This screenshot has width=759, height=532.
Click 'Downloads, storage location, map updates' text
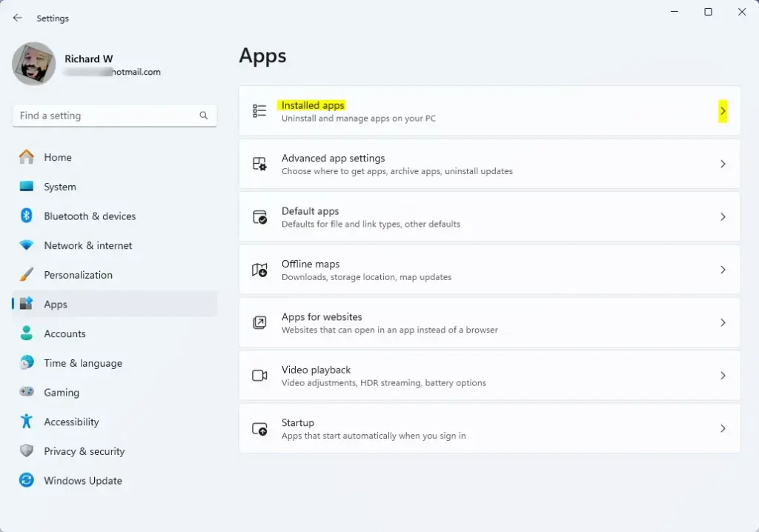tap(366, 277)
